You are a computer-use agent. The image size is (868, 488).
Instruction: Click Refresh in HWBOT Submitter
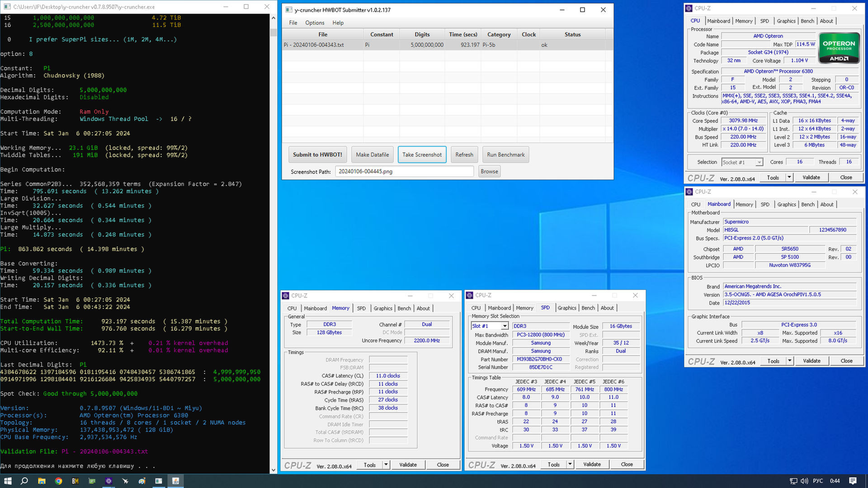tap(464, 155)
